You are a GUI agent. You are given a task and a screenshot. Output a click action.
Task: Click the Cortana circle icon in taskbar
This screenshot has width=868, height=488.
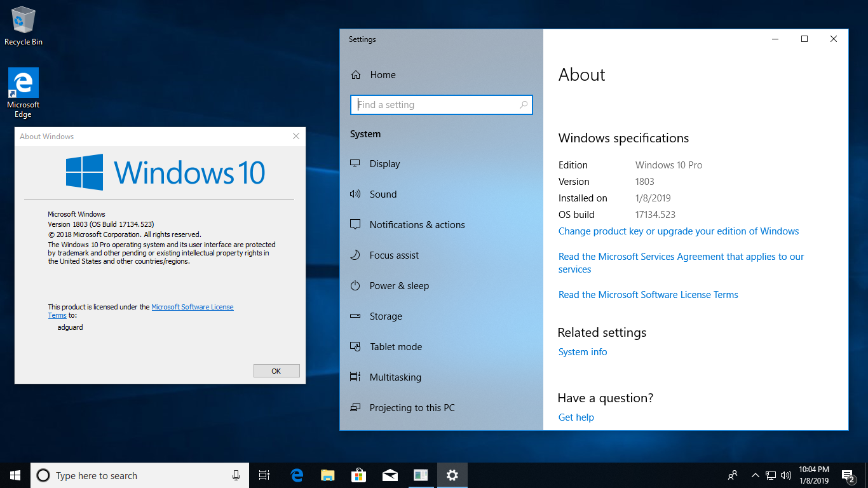43,475
